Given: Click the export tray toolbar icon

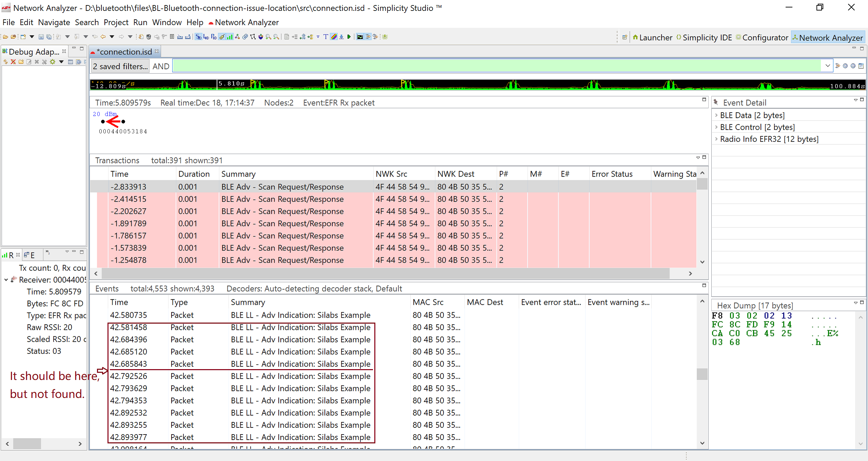Looking at the screenshot, I should [188, 37].
